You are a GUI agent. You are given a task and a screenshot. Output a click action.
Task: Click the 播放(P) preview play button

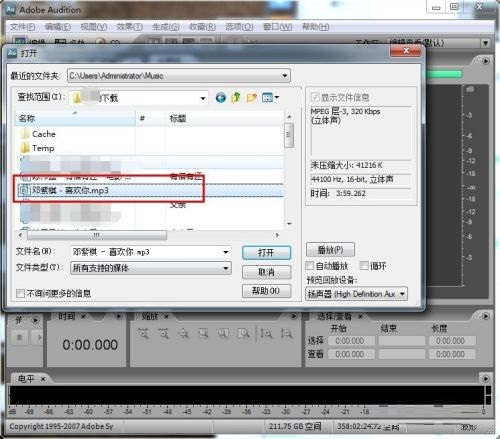(330, 250)
